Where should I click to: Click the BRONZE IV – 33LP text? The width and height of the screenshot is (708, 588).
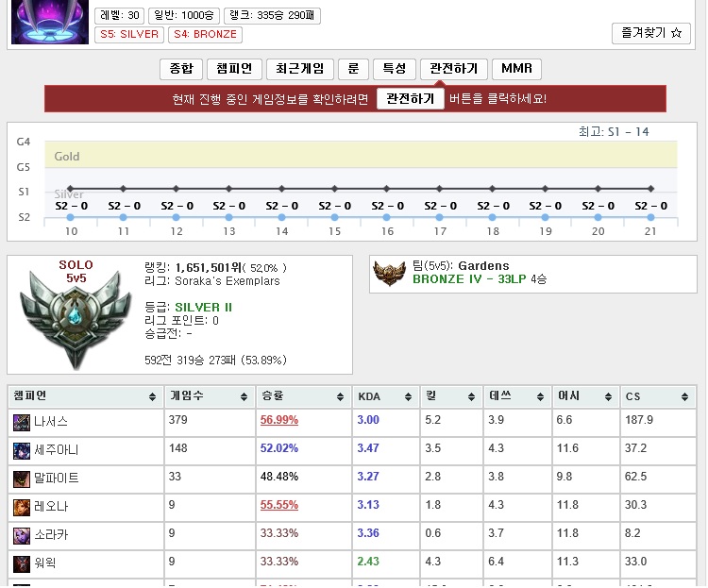469,279
